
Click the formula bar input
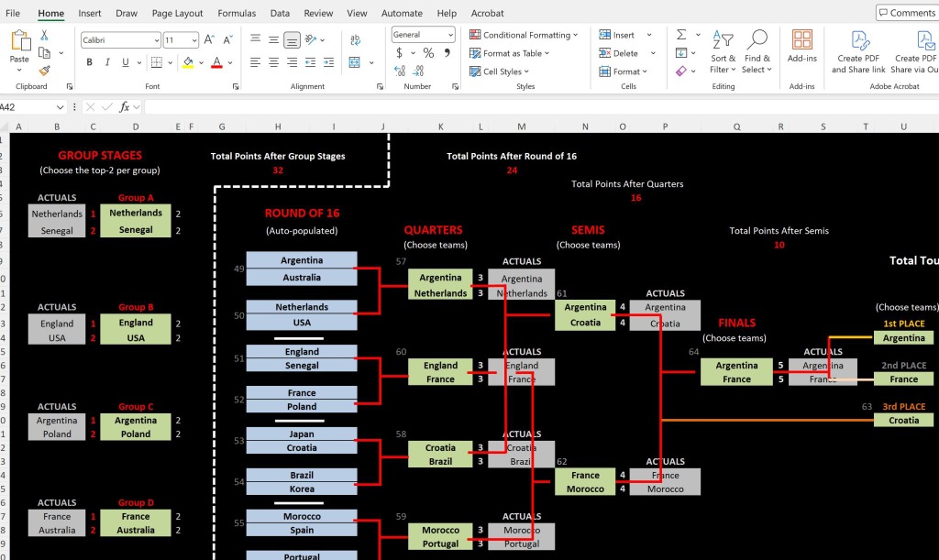coord(541,107)
